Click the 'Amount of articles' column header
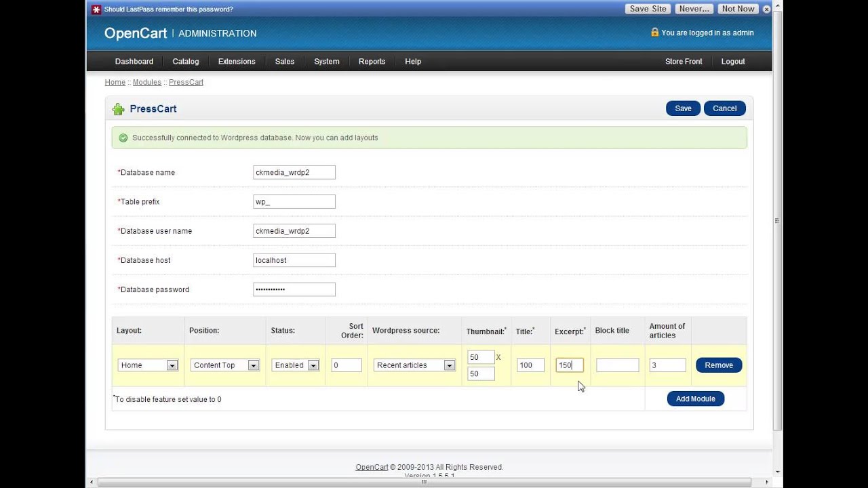This screenshot has height=488, width=868. [667, 331]
